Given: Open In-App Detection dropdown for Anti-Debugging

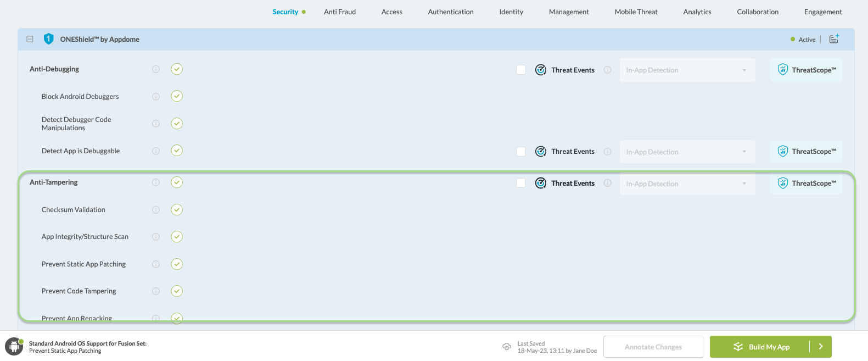Looking at the screenshot, I should (x=687, y=70).
